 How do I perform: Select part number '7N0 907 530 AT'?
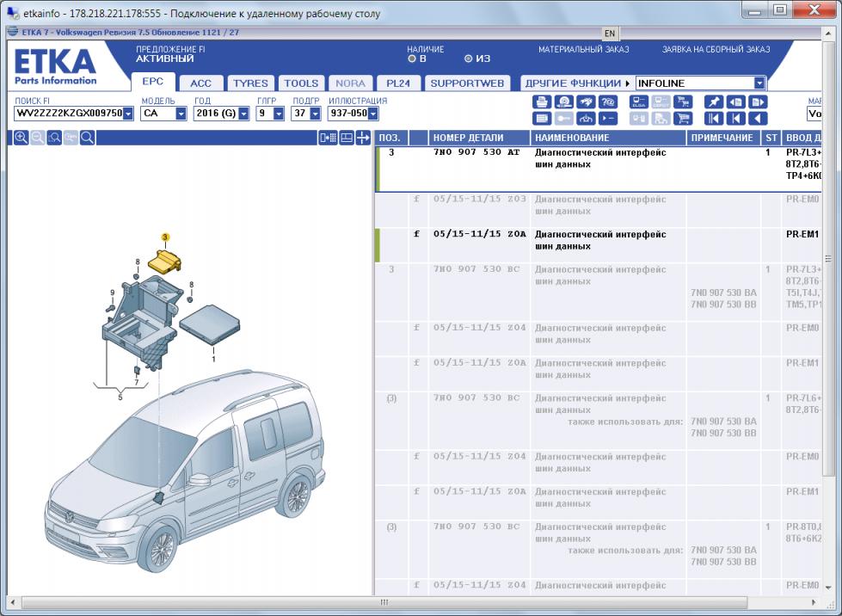click(x=476, y=152)
